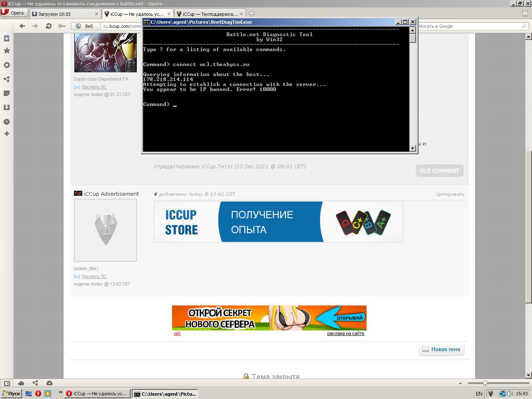Screen dimensions: 532x399
Task: Open the Unite panel in sidebar
Action: click(x=7, y=79)
